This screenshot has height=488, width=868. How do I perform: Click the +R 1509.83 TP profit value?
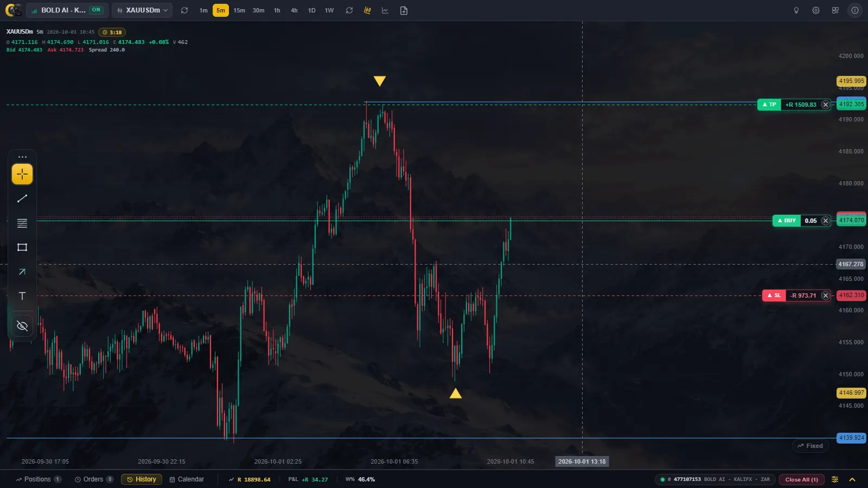click(801, 105)
